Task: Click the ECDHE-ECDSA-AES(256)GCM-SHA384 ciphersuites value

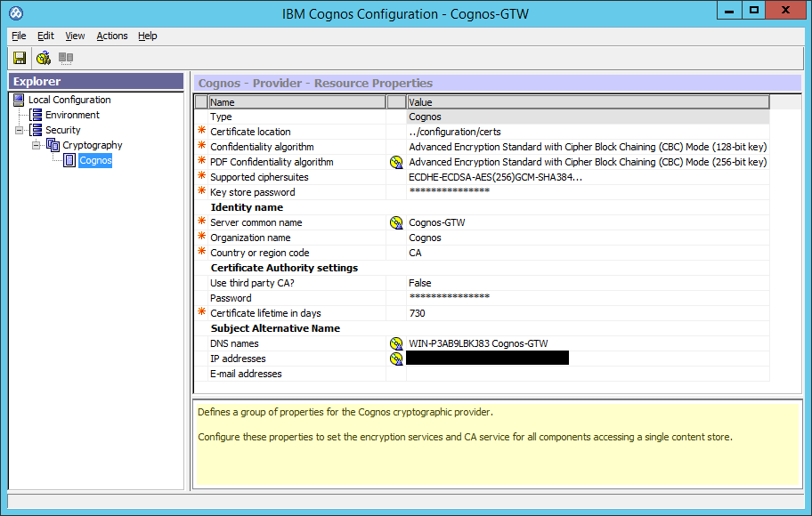Action: [495, 177]
